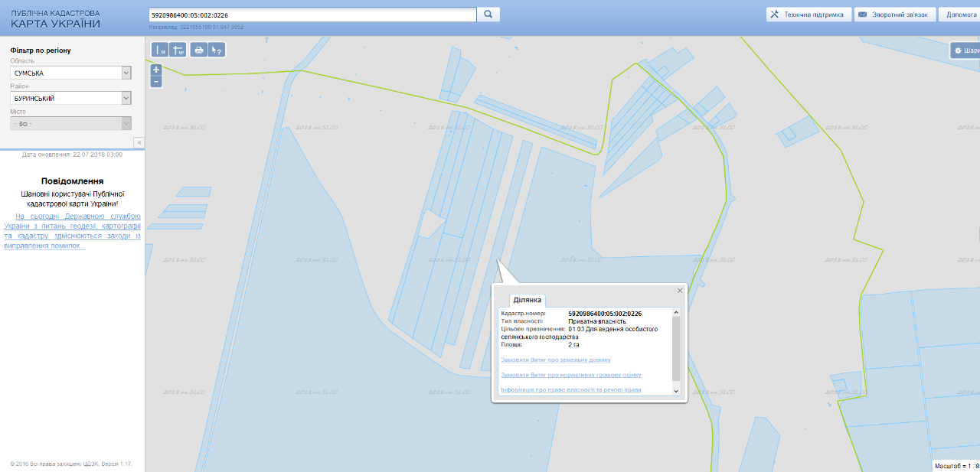The image size is (980, 472).
Task: Click the Зворотний зв'язок button
Action: pos(894,15)
